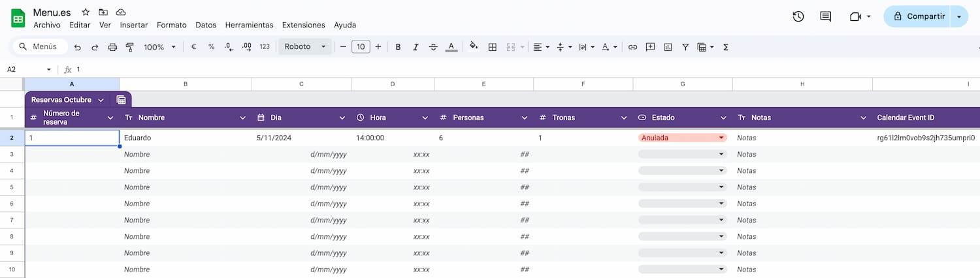Star the Menu.es document
980x278 pixels.
point(86,12)
